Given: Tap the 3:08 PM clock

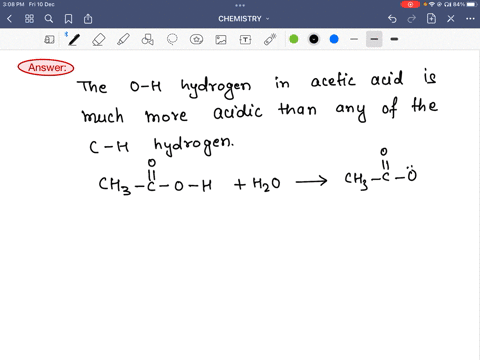Looking at the screenshot, I should click(13, 4).
